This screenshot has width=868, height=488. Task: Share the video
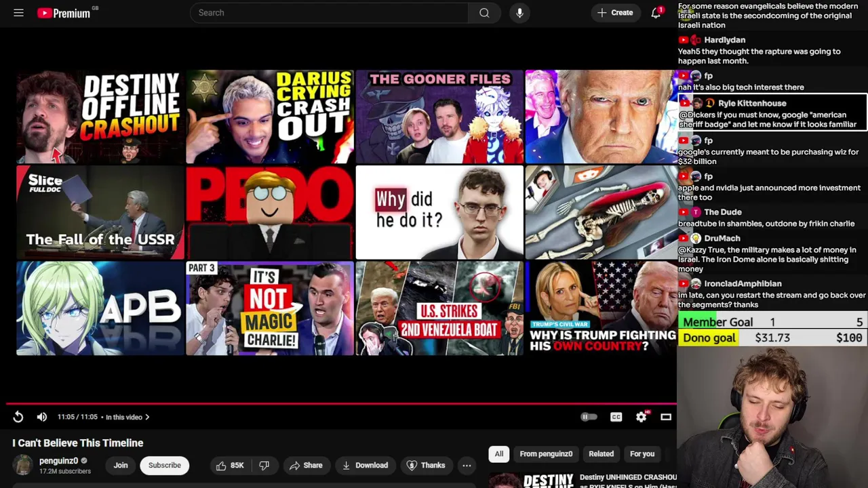[x=306, y=466]
